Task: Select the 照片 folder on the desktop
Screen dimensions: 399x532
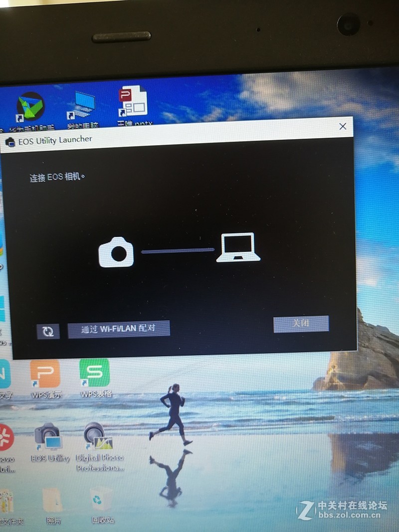Action: coord(52,506)
